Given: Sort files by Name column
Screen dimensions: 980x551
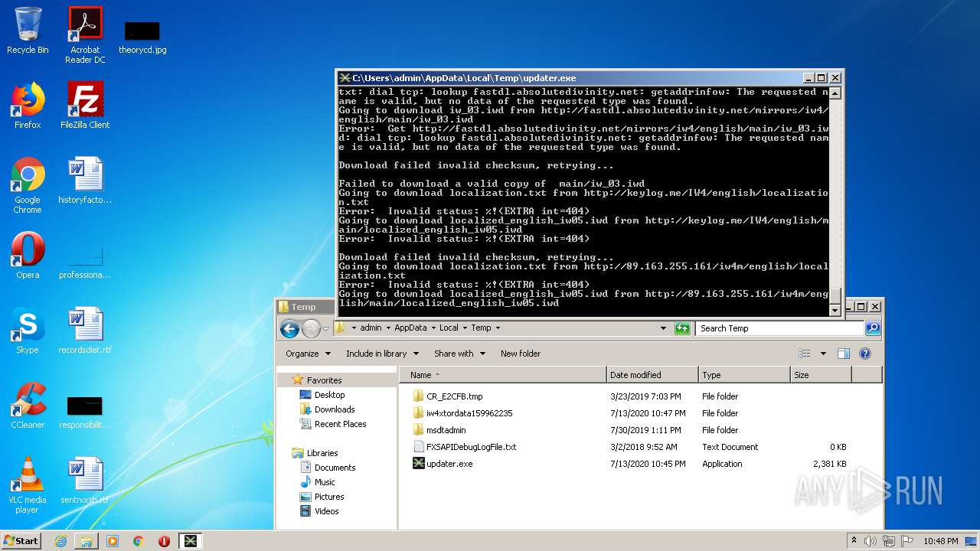Looking at the screenshot, I should point(502,375).
